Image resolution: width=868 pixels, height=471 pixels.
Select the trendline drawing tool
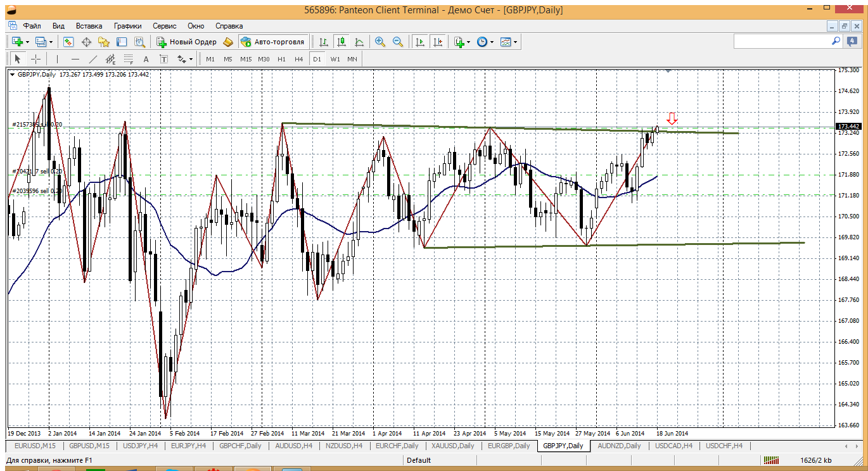point(93,59)
